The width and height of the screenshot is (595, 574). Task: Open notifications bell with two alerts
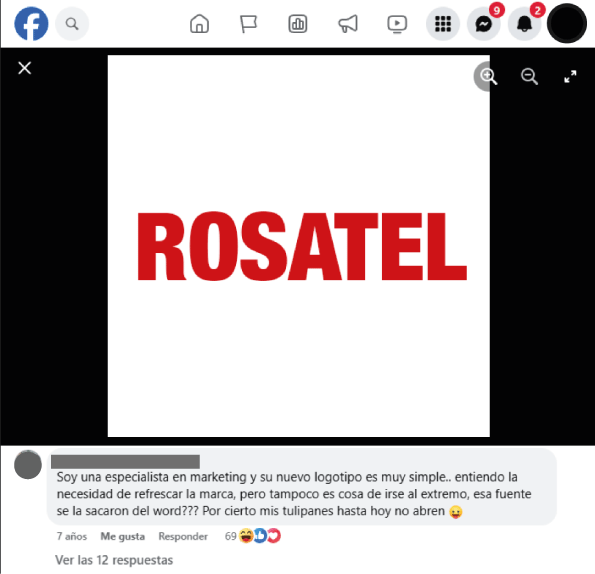[525, 24]
